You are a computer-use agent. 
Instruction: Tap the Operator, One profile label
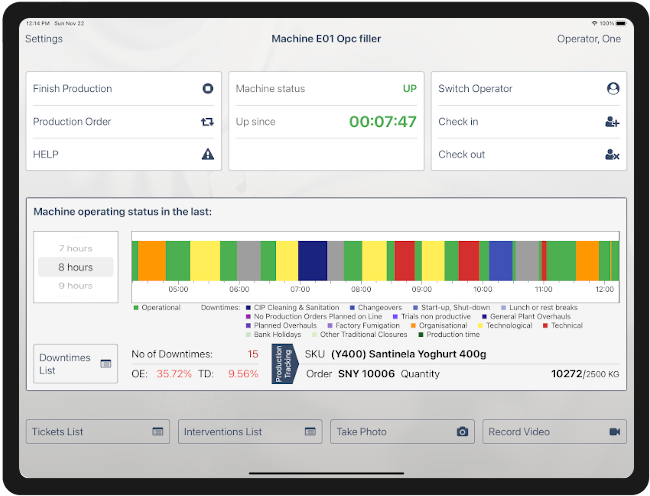click(x=588, y=39)
